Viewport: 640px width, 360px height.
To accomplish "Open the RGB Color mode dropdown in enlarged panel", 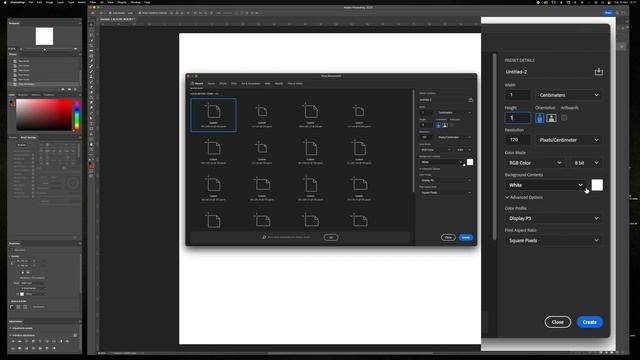I will (535, 163).
